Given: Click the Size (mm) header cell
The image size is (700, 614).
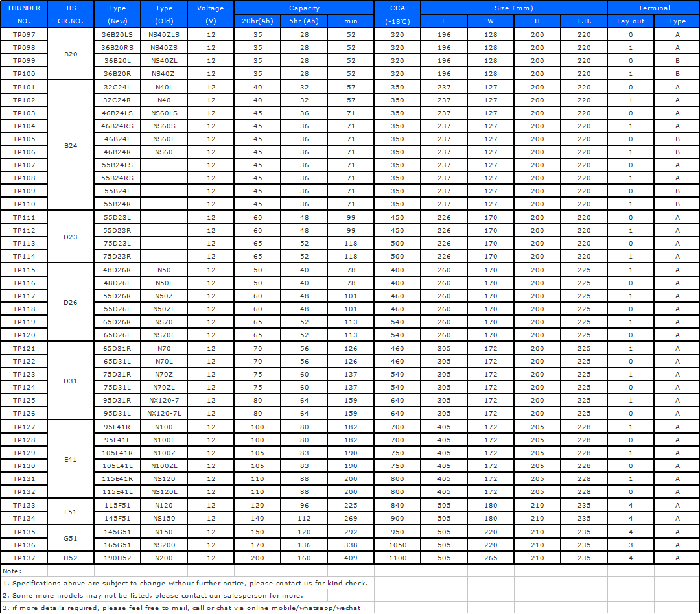Looking at the screenshot, I should [x=514, y=8].
